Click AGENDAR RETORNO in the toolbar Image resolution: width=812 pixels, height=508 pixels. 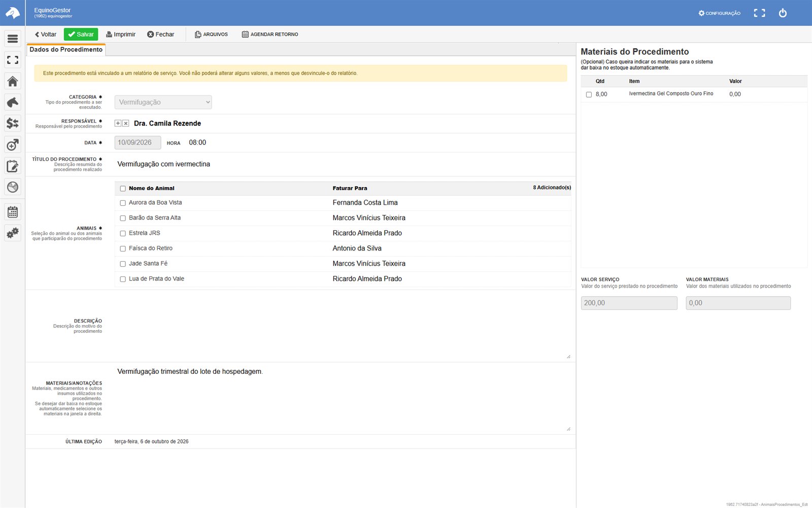tap(270, 35)
